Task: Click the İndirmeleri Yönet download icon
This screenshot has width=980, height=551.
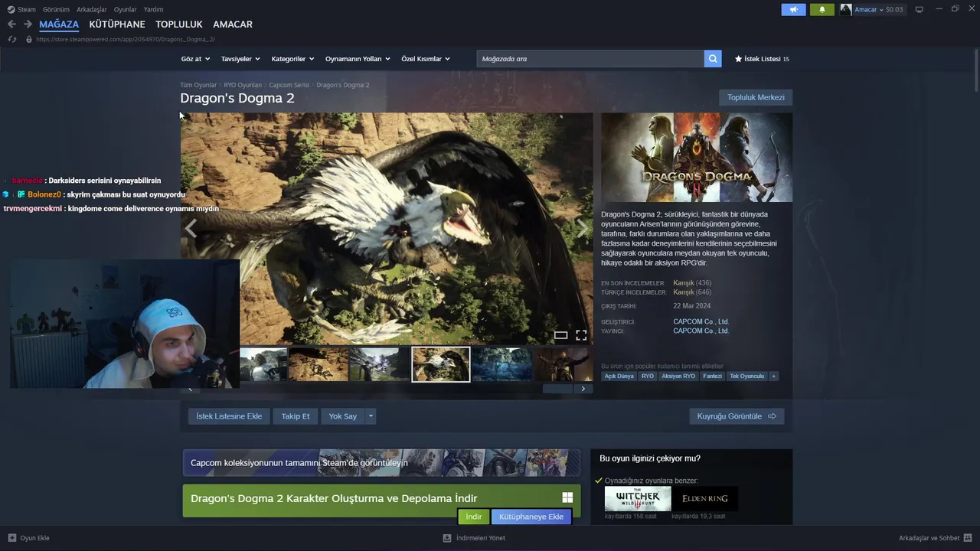Action: click(x=447, y=538)
